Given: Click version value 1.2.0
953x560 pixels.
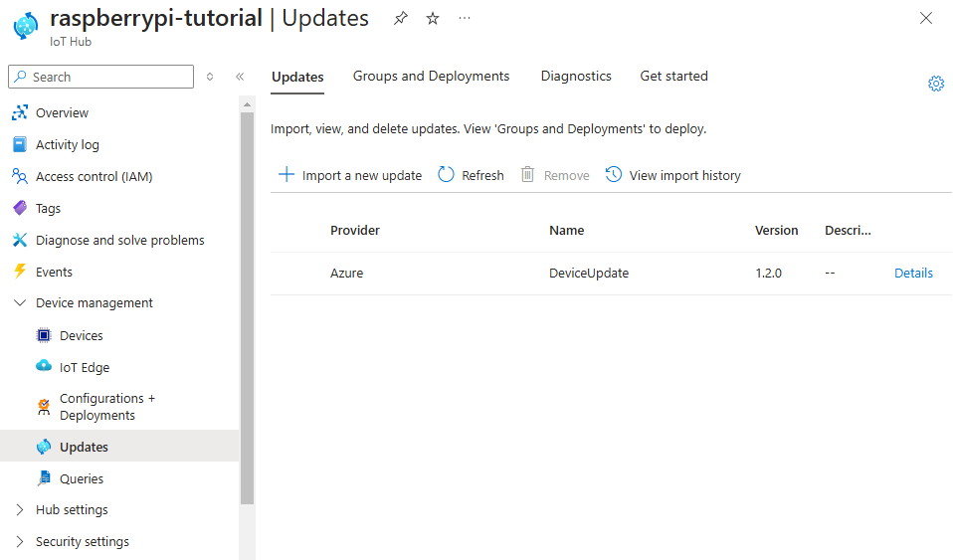Looking at the screenshot, I should click(768, 273).
